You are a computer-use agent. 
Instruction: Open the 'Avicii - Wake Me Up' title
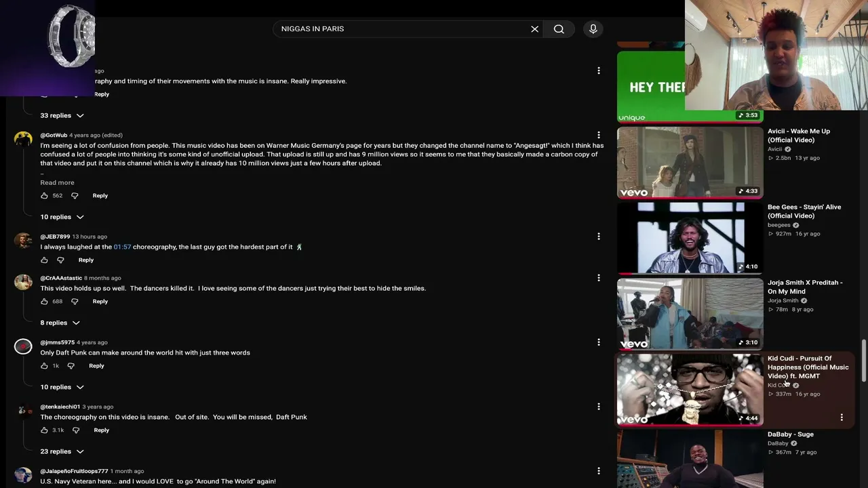799,136
